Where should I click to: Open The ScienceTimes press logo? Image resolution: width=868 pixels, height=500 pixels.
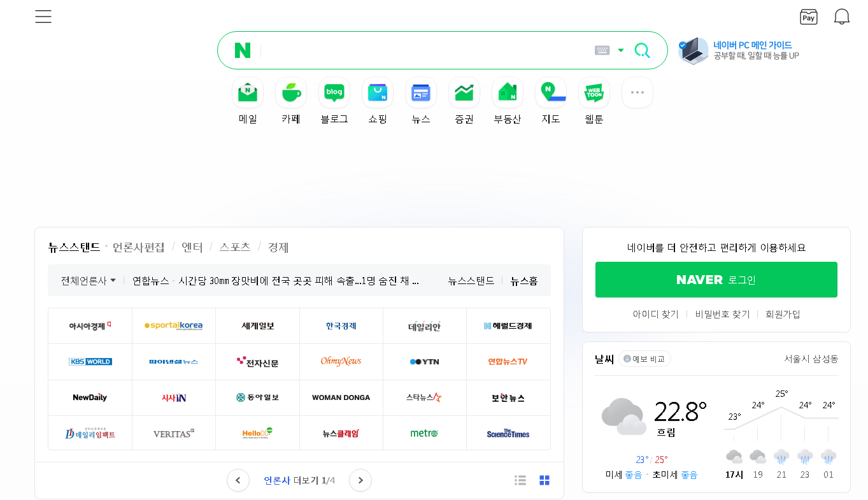pos(508,433)
